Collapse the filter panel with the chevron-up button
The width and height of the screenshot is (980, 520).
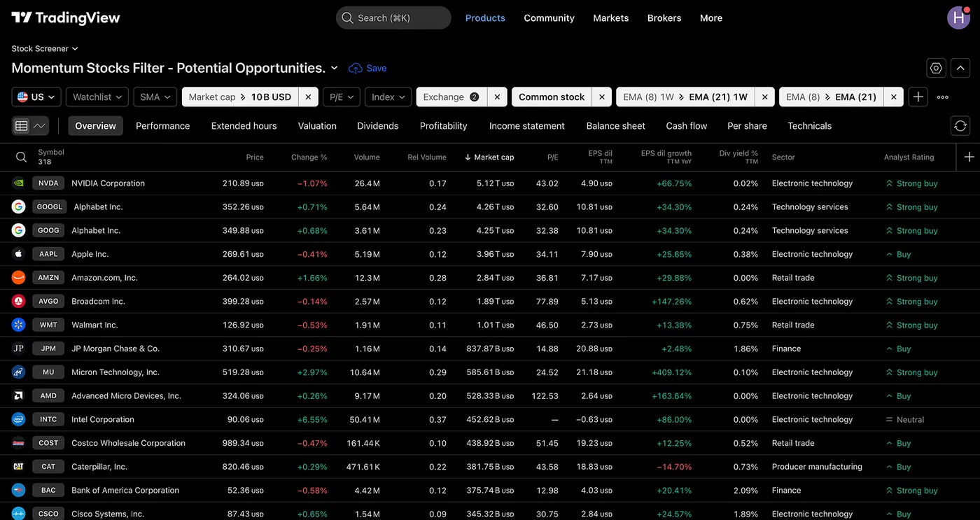tap(960, 68)
